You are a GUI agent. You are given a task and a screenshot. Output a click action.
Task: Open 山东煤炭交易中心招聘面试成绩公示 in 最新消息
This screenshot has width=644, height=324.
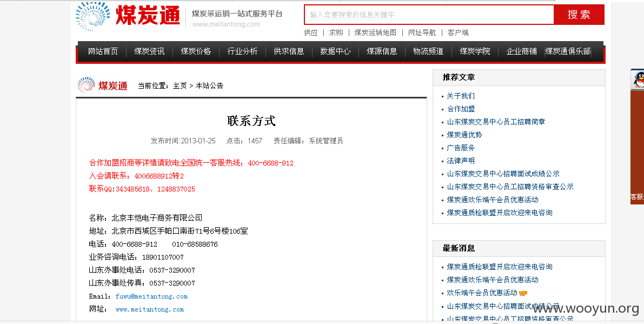(x=503, y=306)
